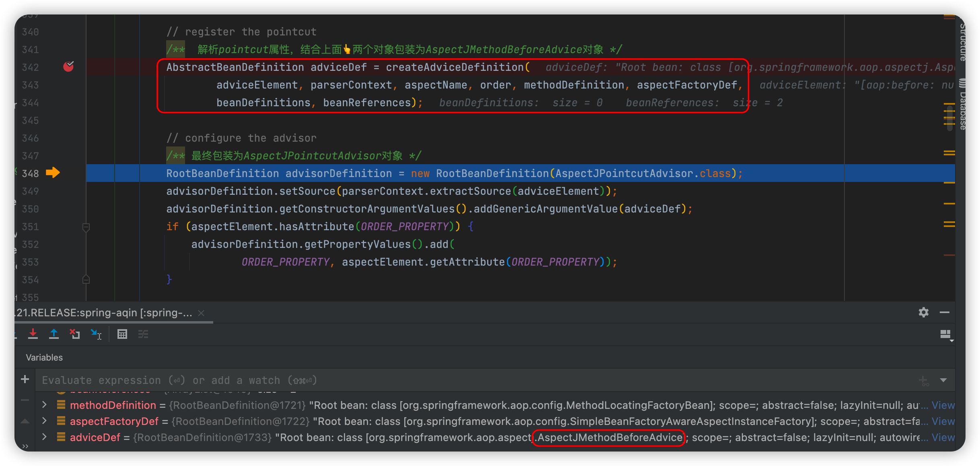Expand the adviceDef variable node
The image size is (980, 466).
coord(45,437)
